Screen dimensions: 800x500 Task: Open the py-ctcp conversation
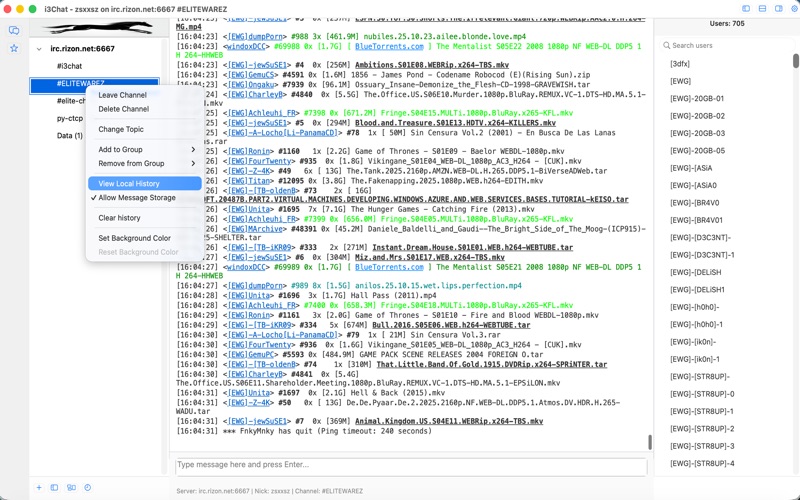(x=70, y=118)
